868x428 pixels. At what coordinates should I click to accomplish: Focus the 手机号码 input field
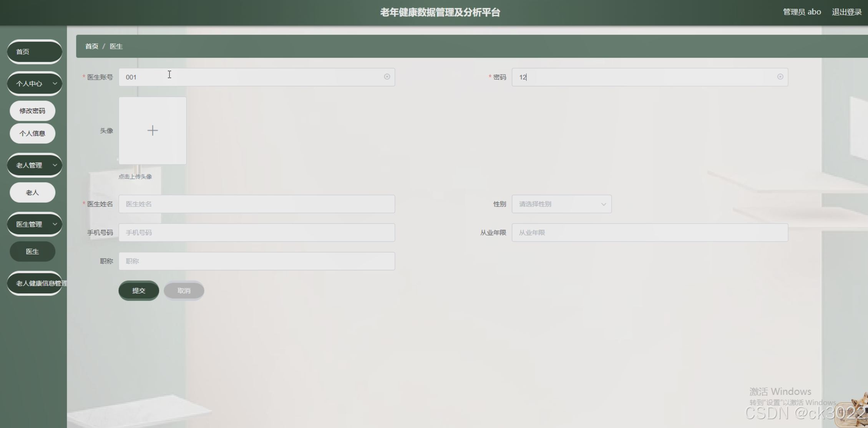coord(256,233)
